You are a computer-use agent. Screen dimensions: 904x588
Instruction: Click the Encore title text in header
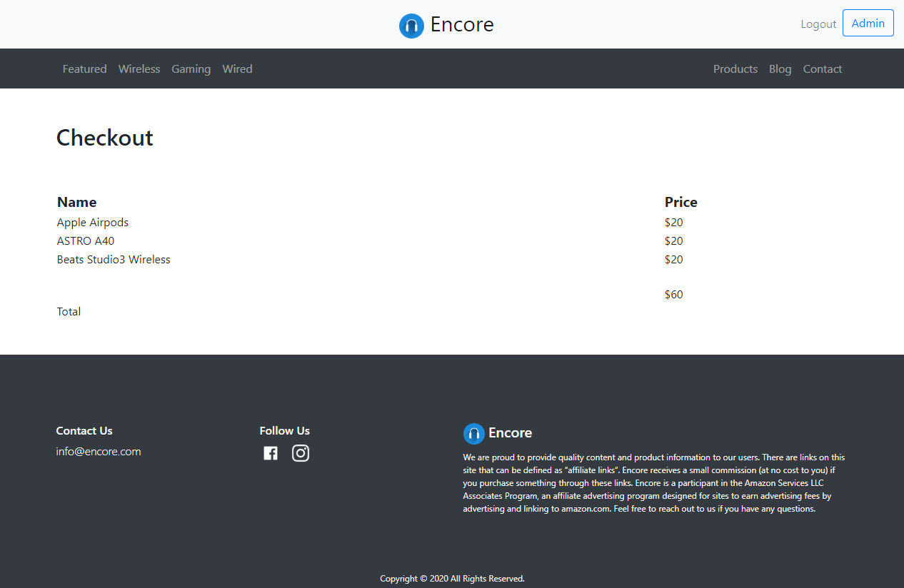pyautogui.click(x=462, y=25)
